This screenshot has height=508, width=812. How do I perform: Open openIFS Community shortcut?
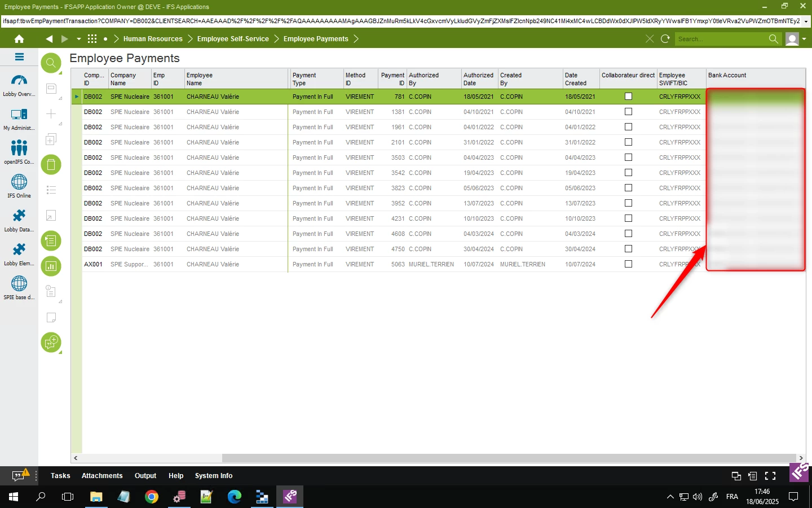(x=19, y=153)
